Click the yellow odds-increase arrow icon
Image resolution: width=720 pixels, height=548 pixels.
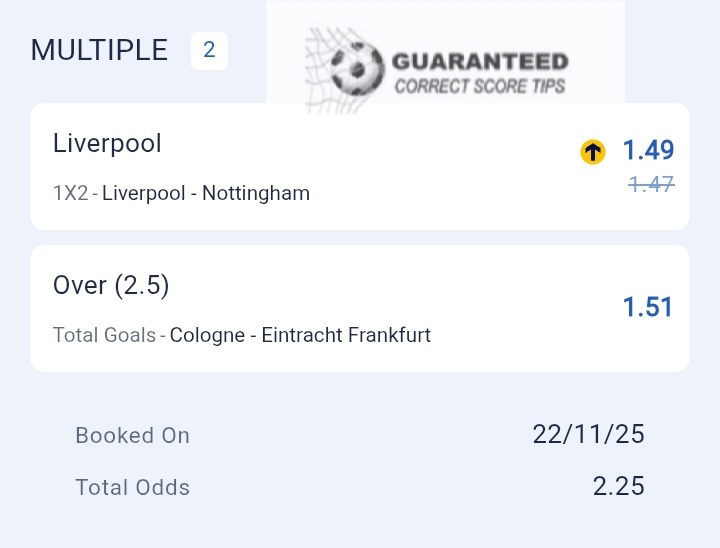[593, 152]
